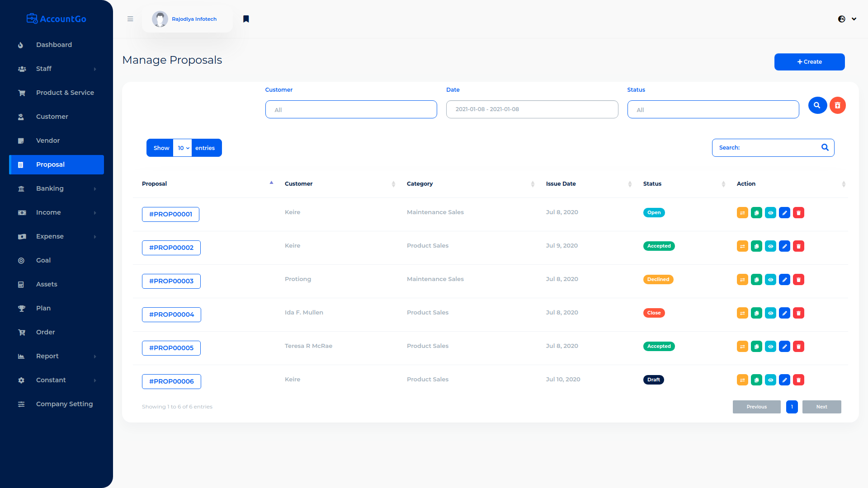Click the blue edit pencil for #PROP00003
The image size is (868, 488).
784,280
